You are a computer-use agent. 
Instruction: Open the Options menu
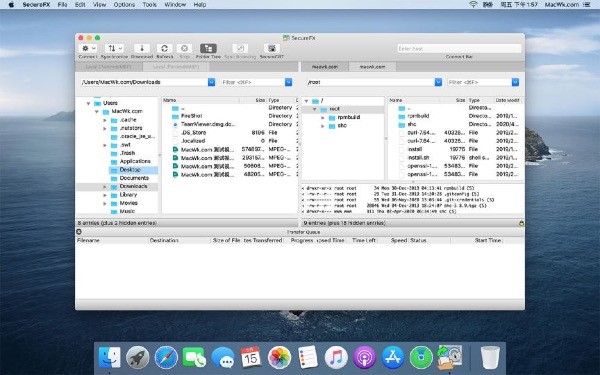click(124, 5)
